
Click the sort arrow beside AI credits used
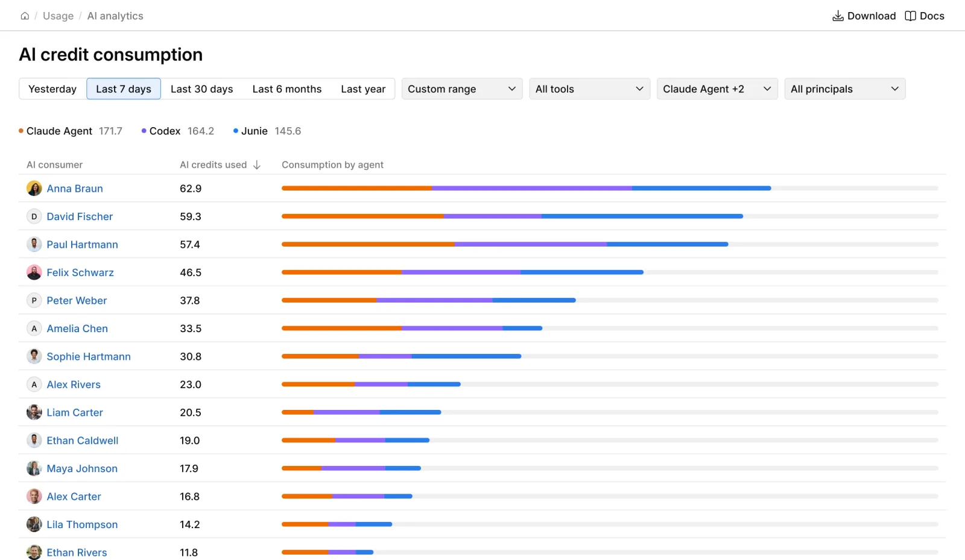(257, 165)
